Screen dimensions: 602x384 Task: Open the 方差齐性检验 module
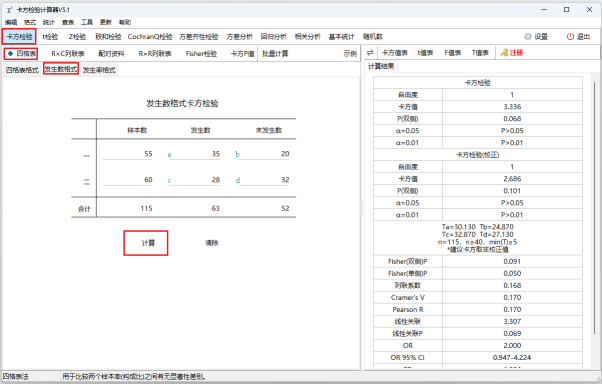coord(198,36)
